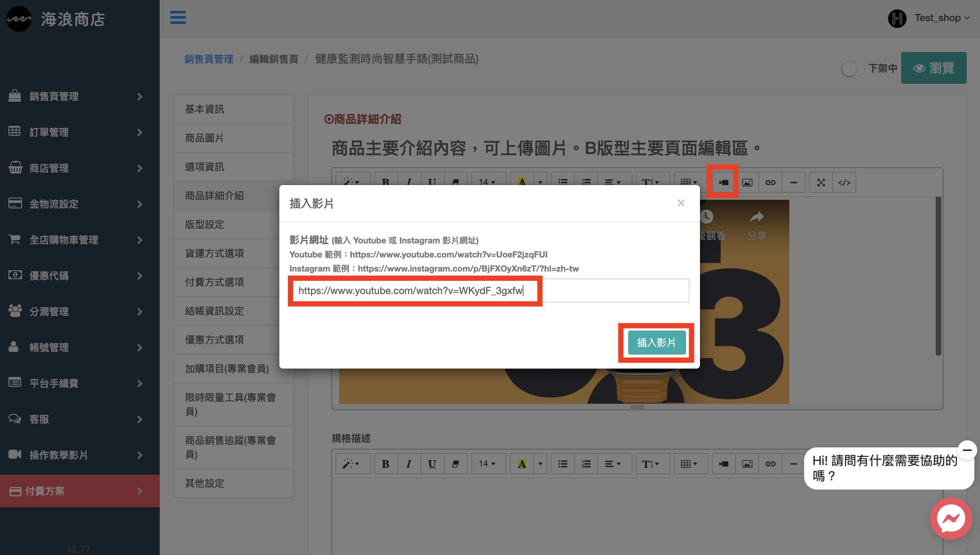Click the 海浪商店 logo
The width and height of the screenshot is (980, 555).
pyautogui.click(x=56, y=19)
